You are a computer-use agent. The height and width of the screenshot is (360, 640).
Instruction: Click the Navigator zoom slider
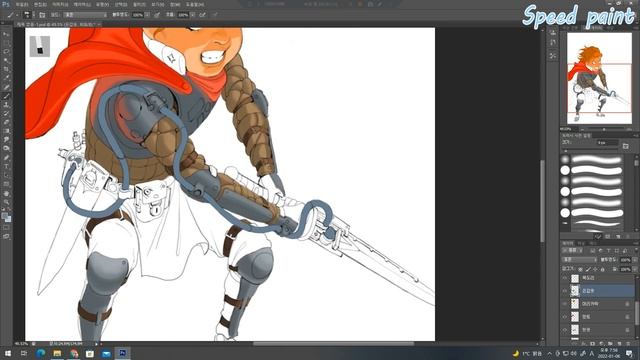(x=604, y=129)
